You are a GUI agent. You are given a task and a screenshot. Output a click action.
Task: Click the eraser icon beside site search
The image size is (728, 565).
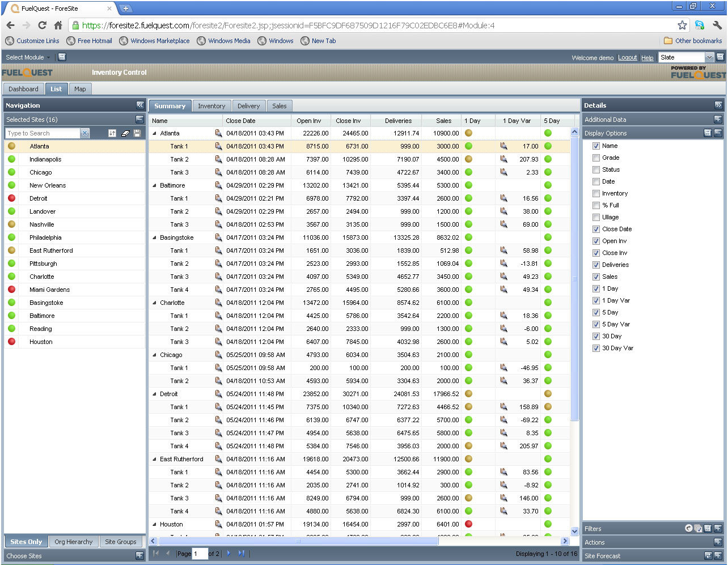pyautogui.click(x=125, y=133)
